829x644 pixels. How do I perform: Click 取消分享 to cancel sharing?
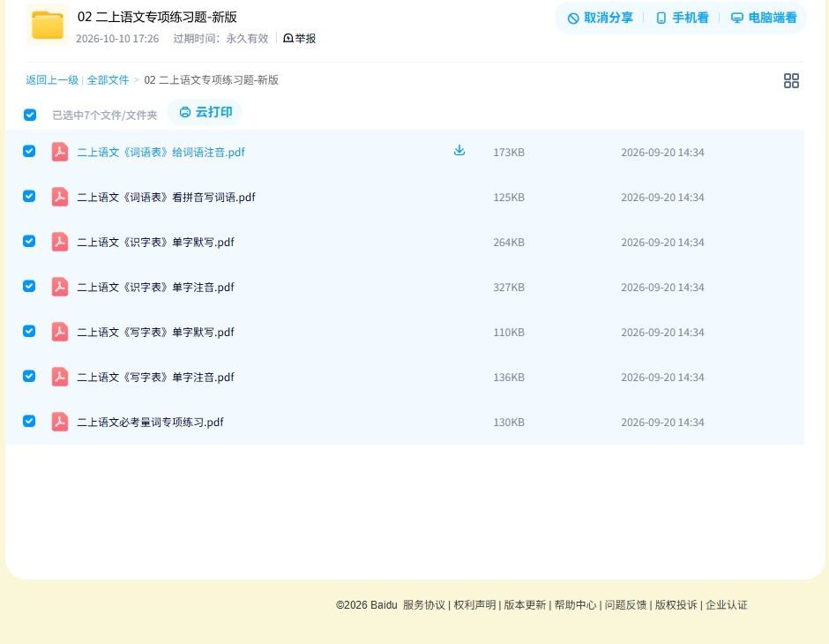tap(600, 18)
